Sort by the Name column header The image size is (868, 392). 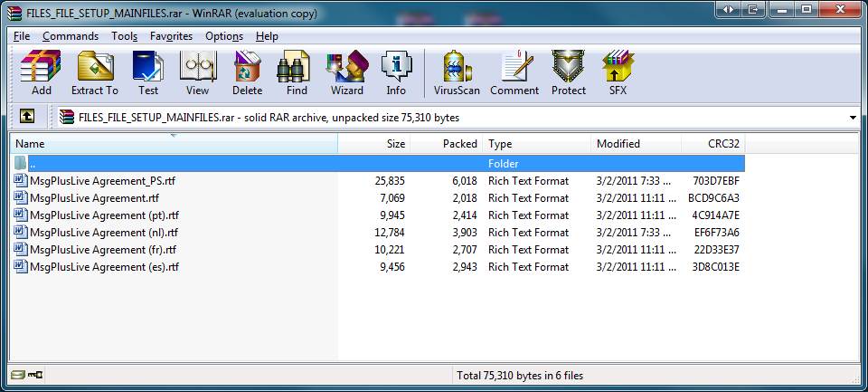coord(174,144)
